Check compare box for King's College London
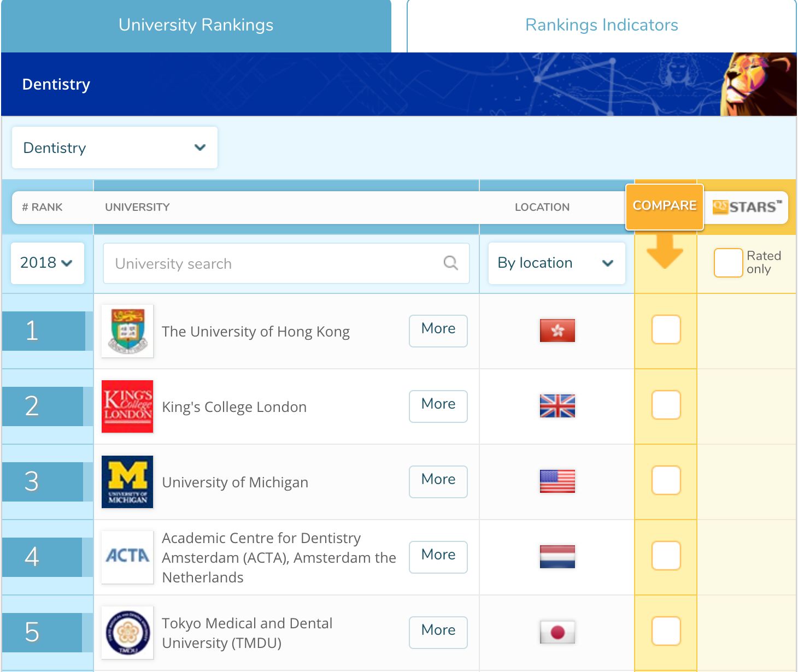Screen dimensions: 798x672 point(666,405)
